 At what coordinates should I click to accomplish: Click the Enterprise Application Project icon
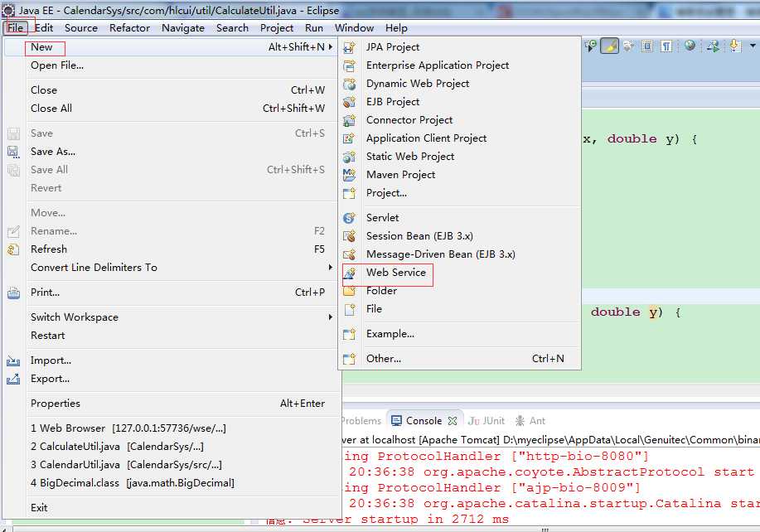349,66
